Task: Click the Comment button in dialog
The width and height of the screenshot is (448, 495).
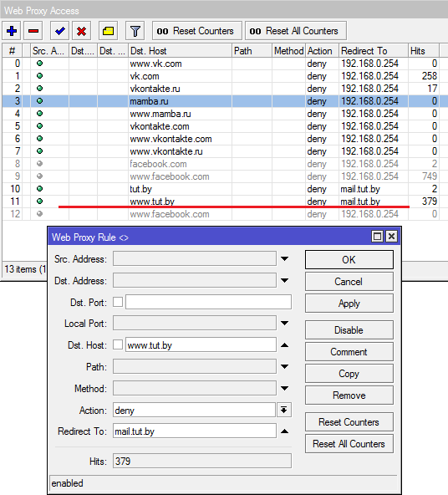Action: point(349,352)
